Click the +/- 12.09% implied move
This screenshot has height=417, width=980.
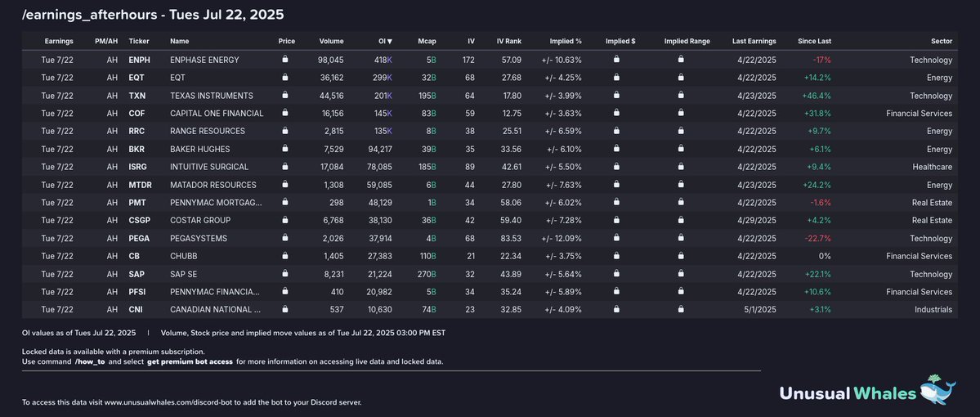562,238
